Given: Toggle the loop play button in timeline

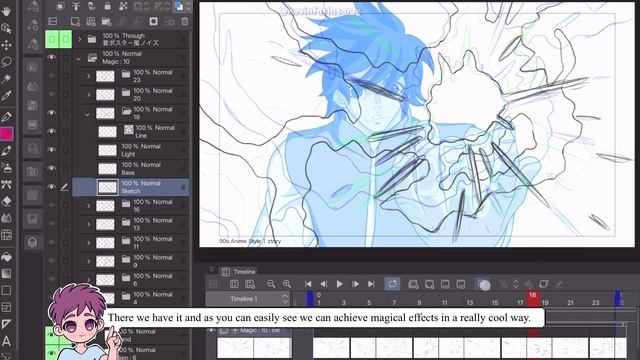Looking at the screenshot, I should pos(392,284).
